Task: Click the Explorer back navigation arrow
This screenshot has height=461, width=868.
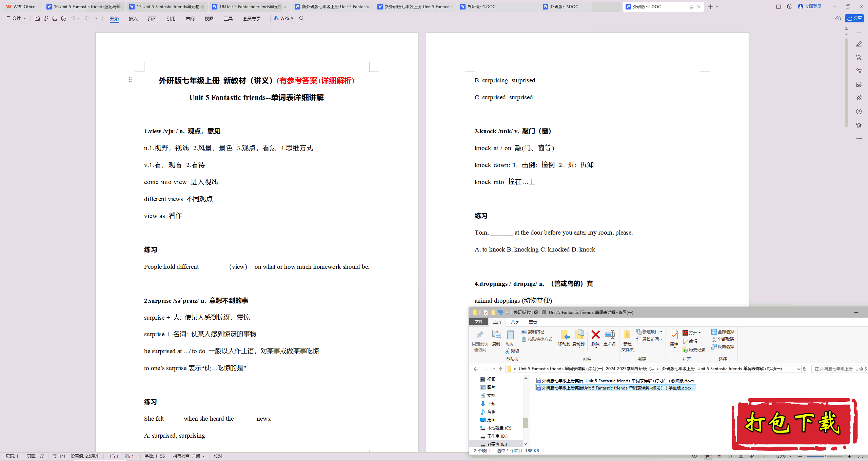Action: 476,369
